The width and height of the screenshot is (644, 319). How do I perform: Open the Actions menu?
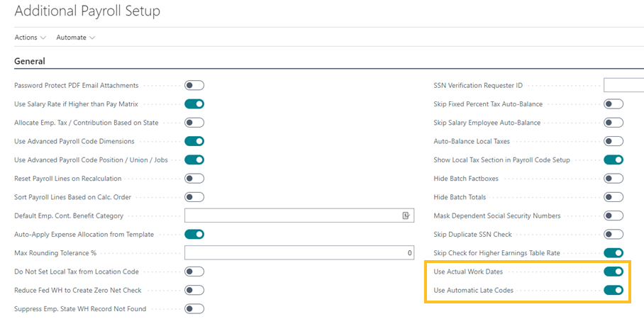30,38
